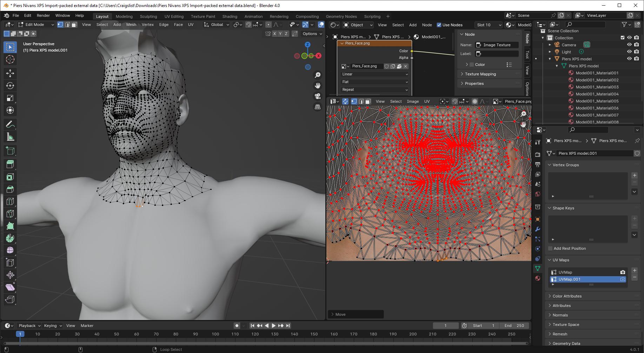
Task: Select the Loop Cut tool
Action: pyautogui.click(x=10, y=201)
